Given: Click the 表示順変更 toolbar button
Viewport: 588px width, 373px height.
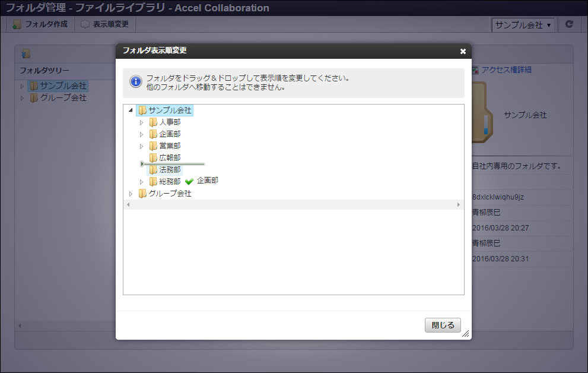Looking at the screenshot, I should tap(104, 24).
